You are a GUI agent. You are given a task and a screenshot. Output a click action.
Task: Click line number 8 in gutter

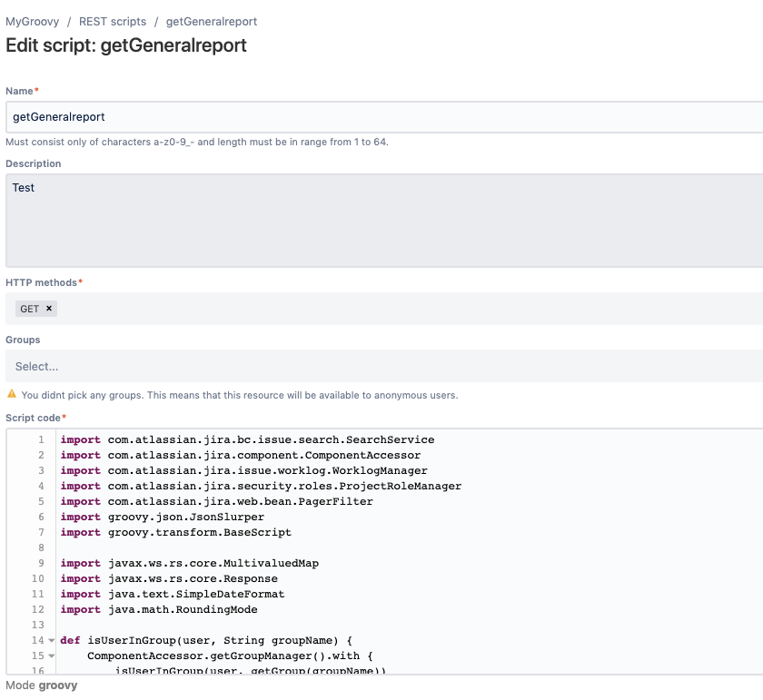pyautogui.click(x=41, y=547)
